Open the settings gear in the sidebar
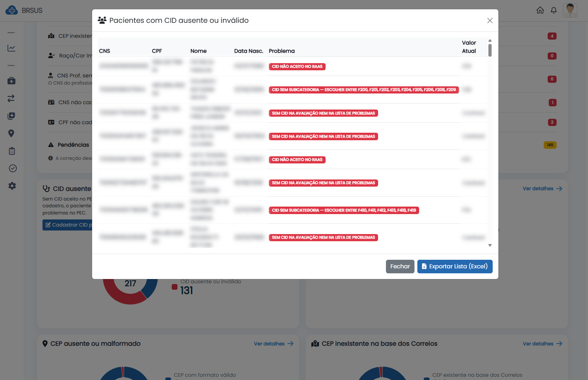588x380 pixels. tap(12, 186)
